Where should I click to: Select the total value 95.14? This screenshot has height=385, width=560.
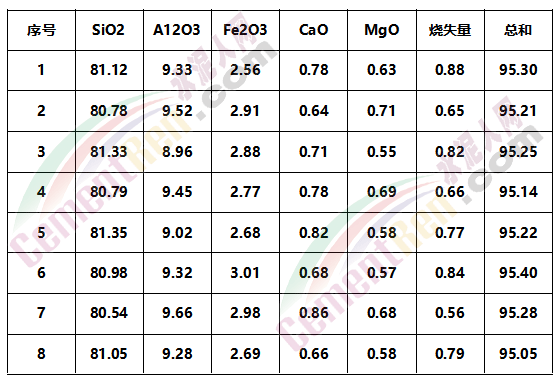point(518,192)
